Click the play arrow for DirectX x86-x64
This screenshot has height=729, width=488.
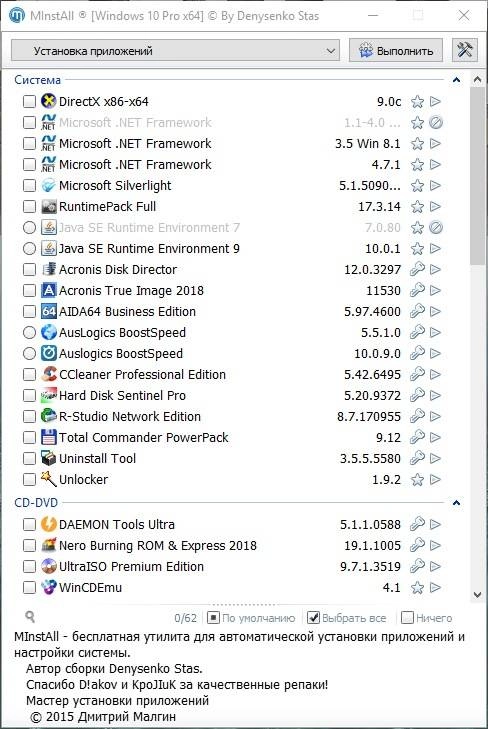[435, 101]
